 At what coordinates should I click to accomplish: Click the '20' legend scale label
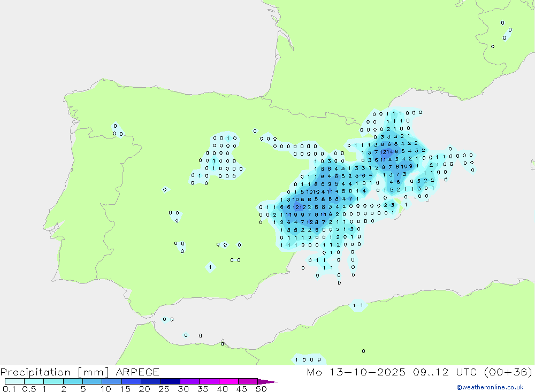tap(144, 389)
